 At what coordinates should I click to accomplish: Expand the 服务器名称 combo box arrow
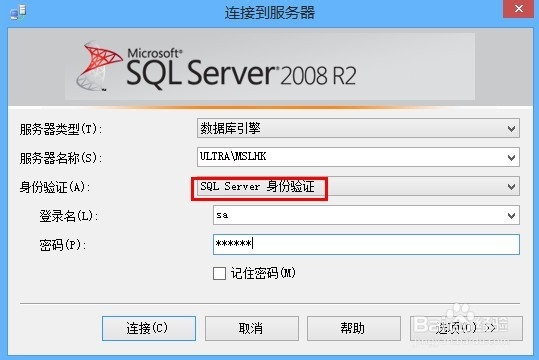(x=511, y=157)
